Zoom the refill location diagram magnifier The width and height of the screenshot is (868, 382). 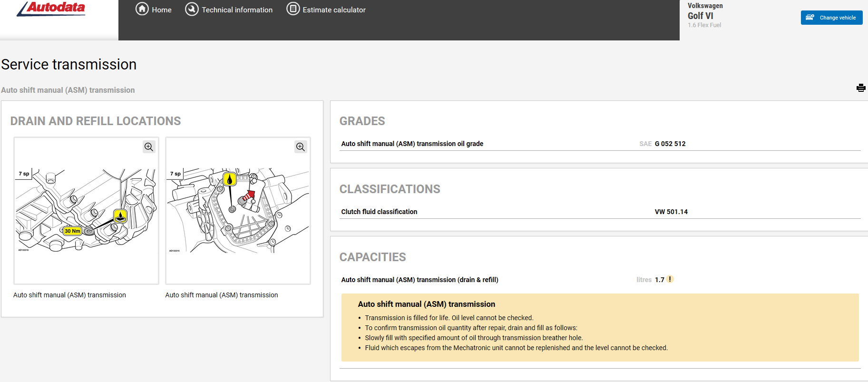point(301,147)
